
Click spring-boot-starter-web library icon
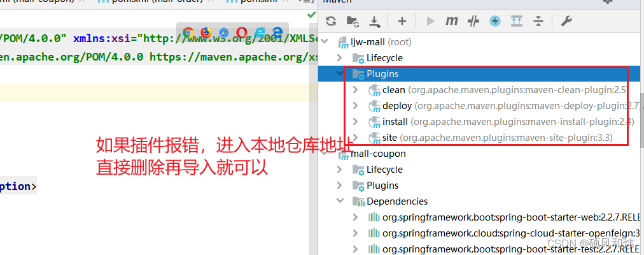(374, 217)
